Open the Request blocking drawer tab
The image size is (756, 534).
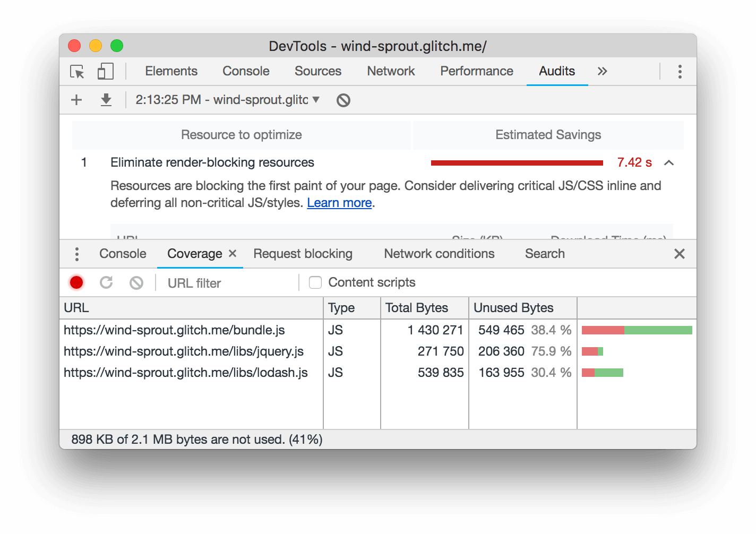(303, 254)
